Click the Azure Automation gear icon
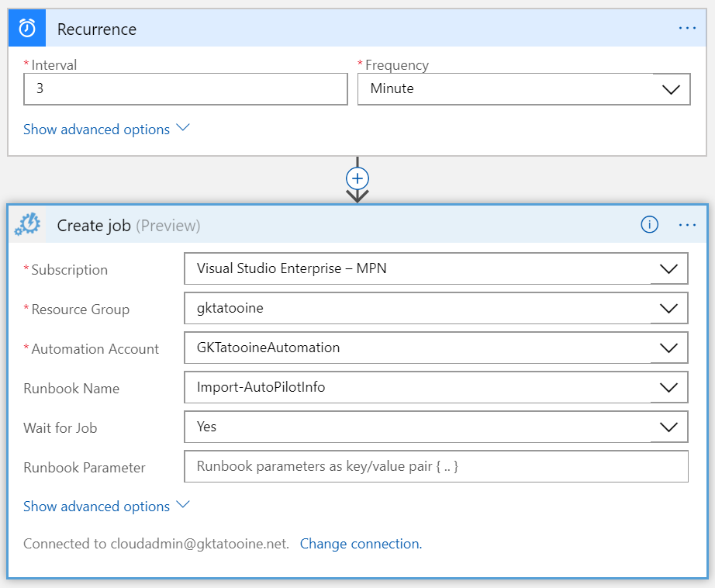Viewport: 715px width, 588px height. pyautogui.click(x=27, y=225)
